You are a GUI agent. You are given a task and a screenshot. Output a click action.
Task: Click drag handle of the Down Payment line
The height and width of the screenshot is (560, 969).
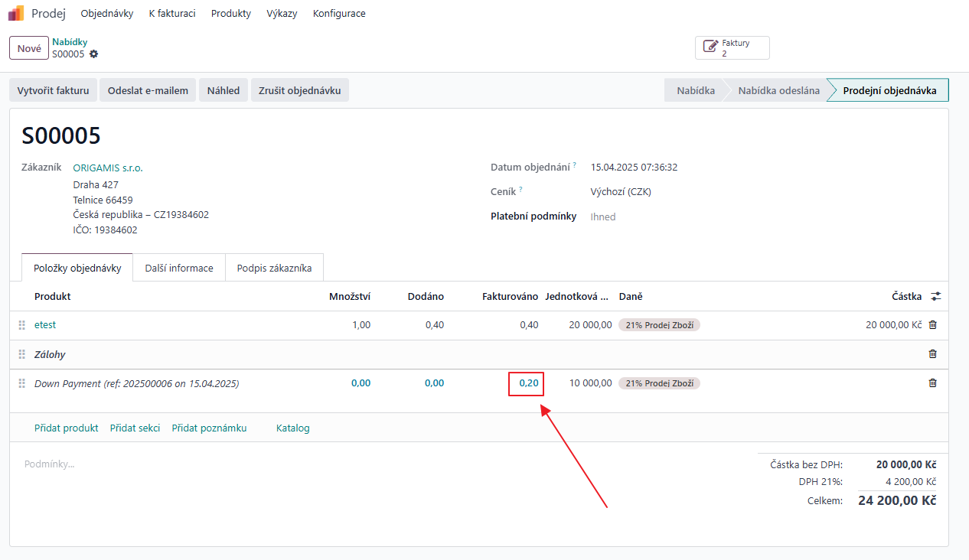[22, 383]
